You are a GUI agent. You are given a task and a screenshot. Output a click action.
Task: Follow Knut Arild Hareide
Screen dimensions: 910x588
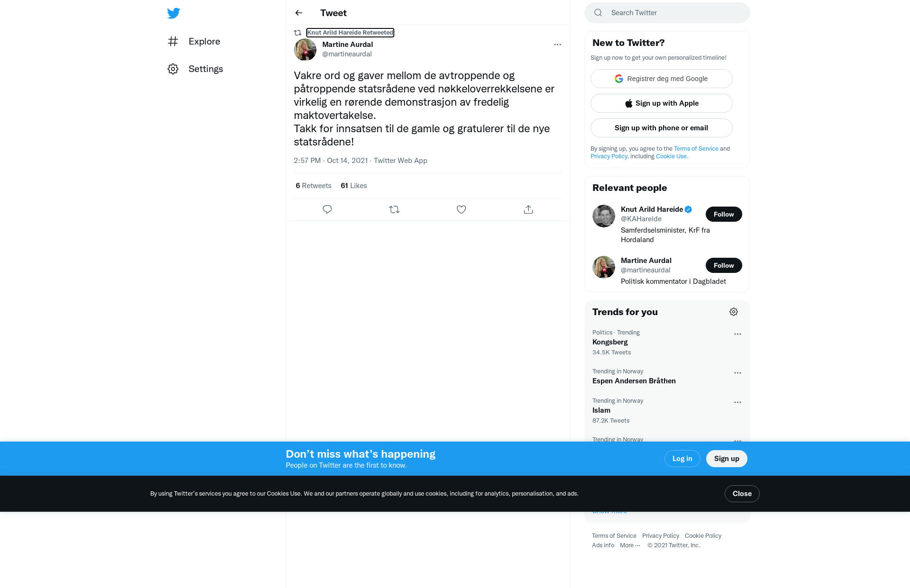pos(724,214)
